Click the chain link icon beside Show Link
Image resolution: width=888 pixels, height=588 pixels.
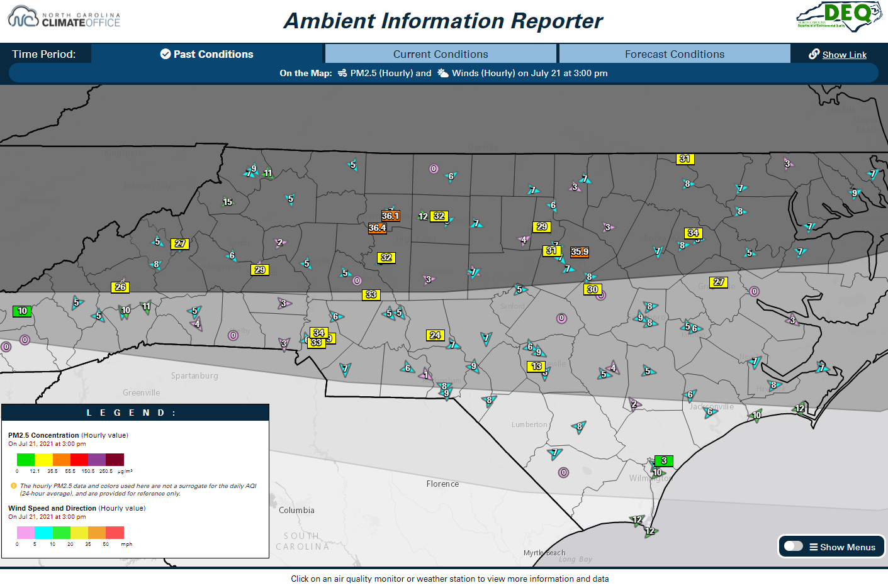(x=814, y=54)
